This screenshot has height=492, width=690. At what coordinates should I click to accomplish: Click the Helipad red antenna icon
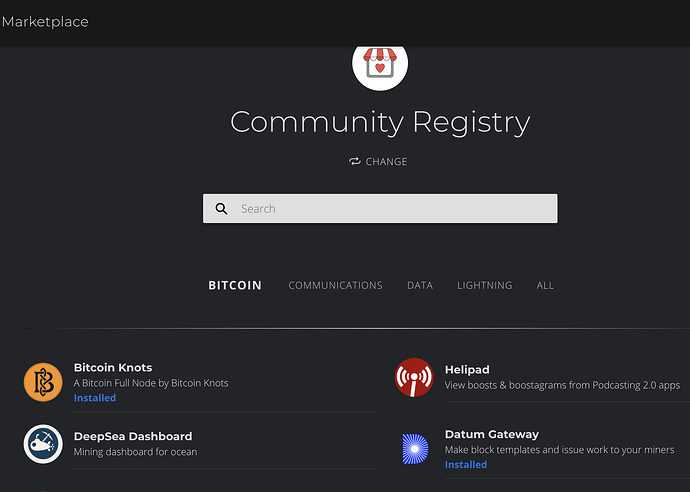[x=414, y=378]
